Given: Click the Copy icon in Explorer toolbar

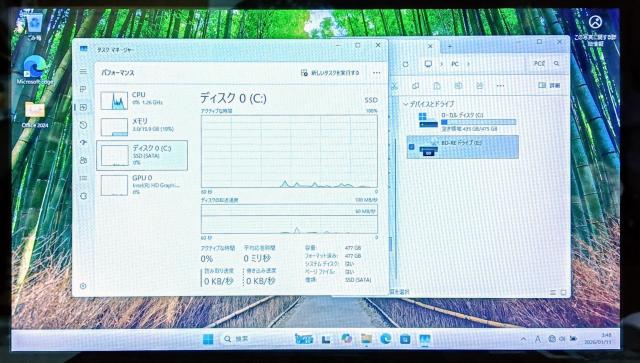Looking at the screenshot, I should tap(416, 86).
